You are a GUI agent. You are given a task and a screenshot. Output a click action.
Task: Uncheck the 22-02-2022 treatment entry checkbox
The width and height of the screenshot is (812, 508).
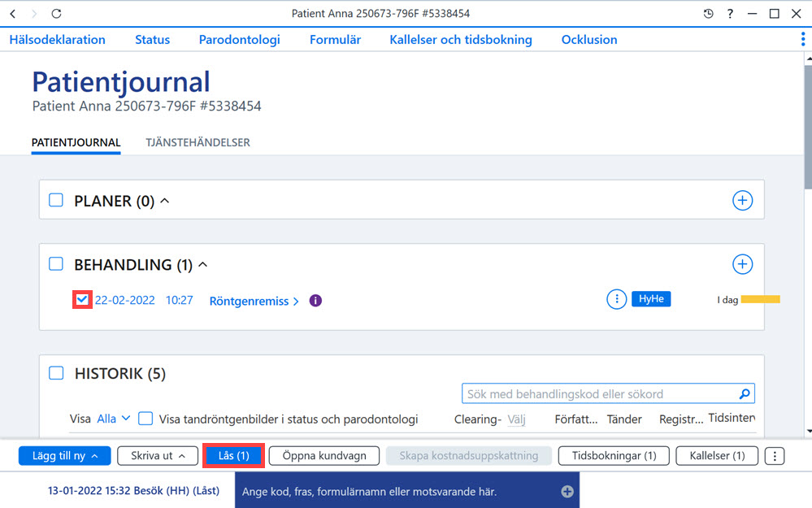coord(82,299)
